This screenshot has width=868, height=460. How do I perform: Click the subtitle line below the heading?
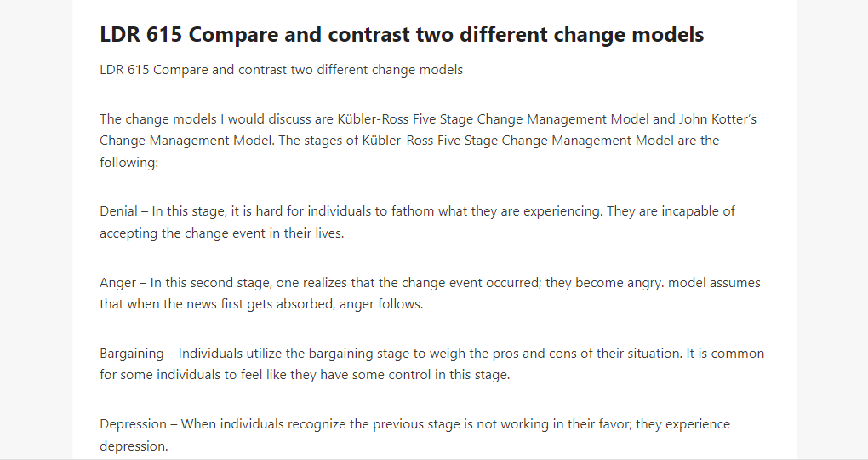click(281, 70)
